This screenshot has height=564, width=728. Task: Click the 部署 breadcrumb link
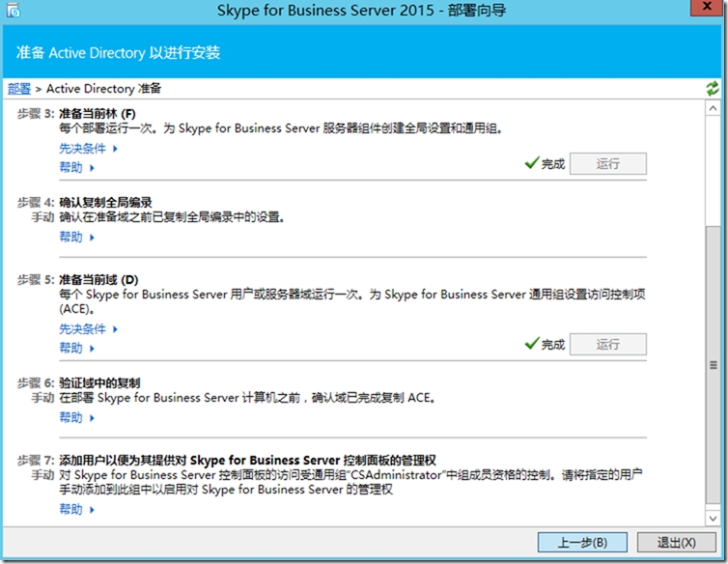click(19, 88)
